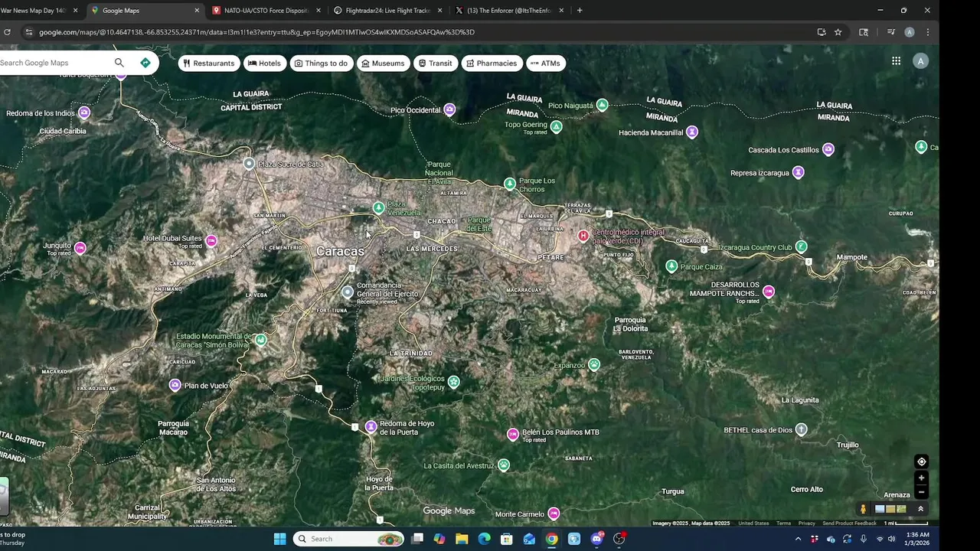This screenshot has width=980, height=551.
Task: Click Belén Los Paulinos MTB pin
Action: tap(513, 434)
